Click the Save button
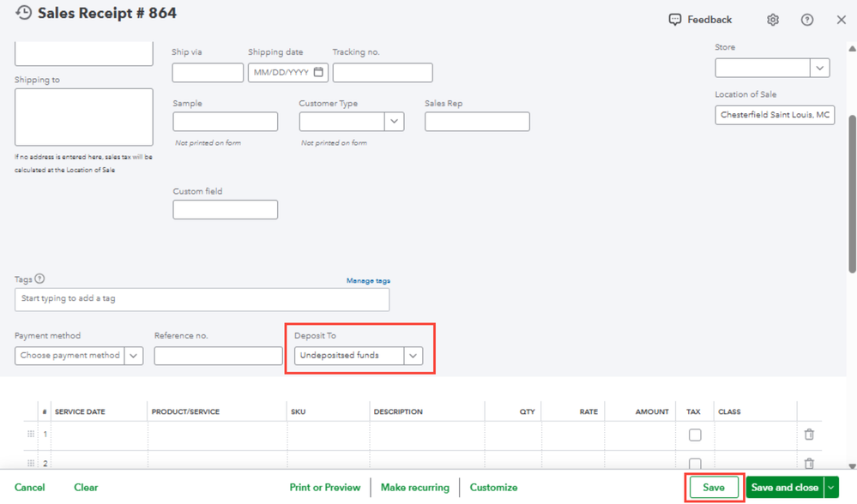Image resolution: width=857 pixels, height=504 pixels. (x=714, y=488)
